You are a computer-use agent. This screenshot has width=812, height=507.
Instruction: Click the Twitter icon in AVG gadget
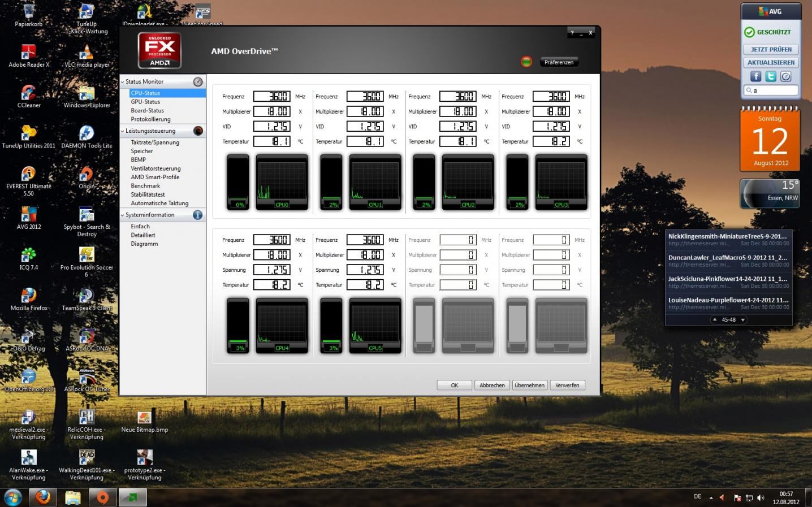(x=771, y=76)
